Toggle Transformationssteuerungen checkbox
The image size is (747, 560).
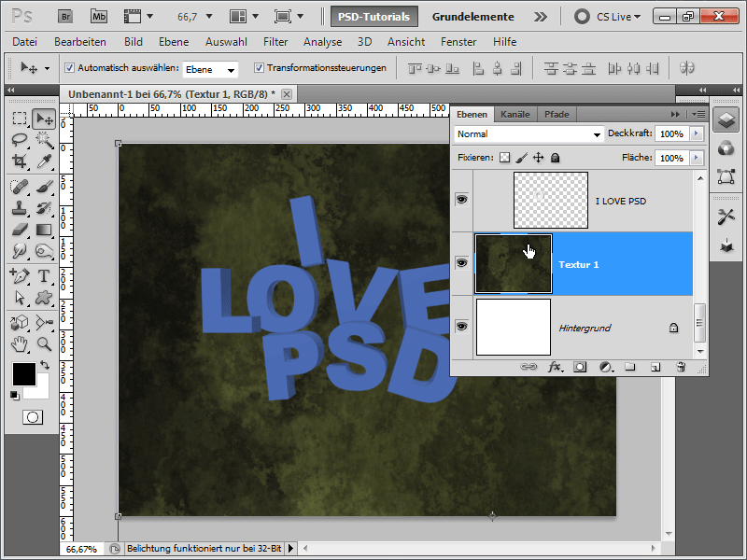[259, 67]
